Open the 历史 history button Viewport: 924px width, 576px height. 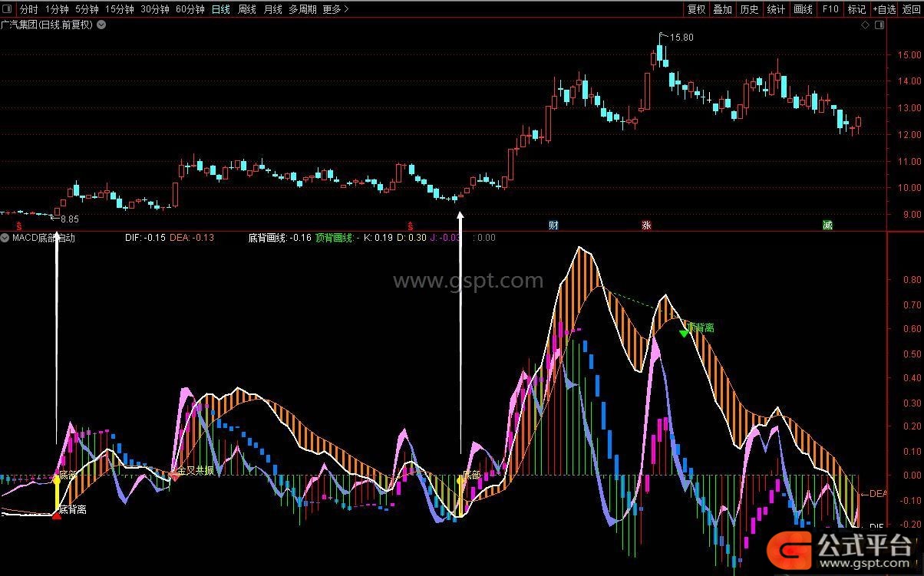[749, 9]
